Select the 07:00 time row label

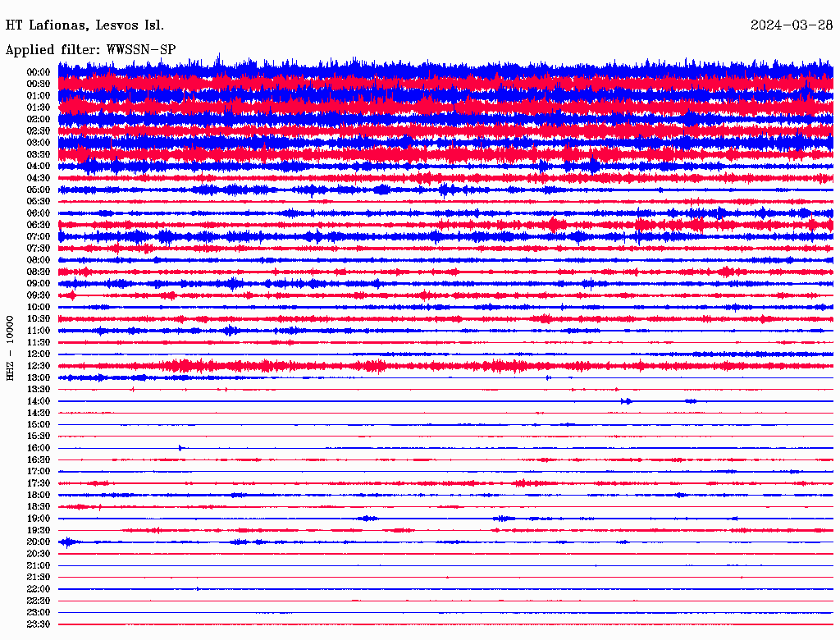[39, 237]
